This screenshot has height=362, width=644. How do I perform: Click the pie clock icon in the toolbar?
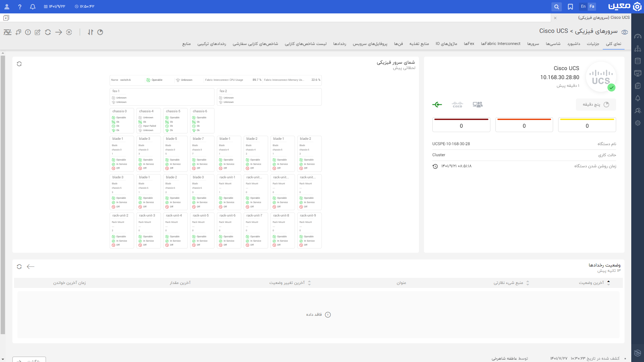[100, 32]
